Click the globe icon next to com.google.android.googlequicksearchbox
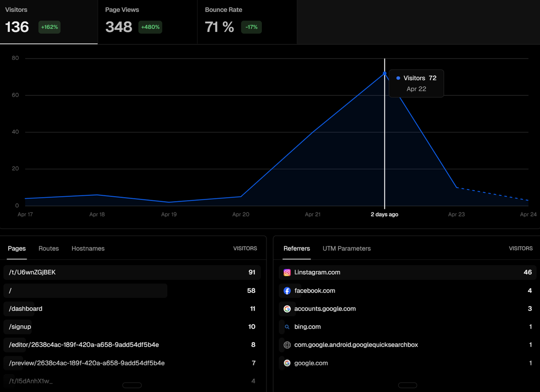The height and width of the screenshot is (392, 540). 287,345
